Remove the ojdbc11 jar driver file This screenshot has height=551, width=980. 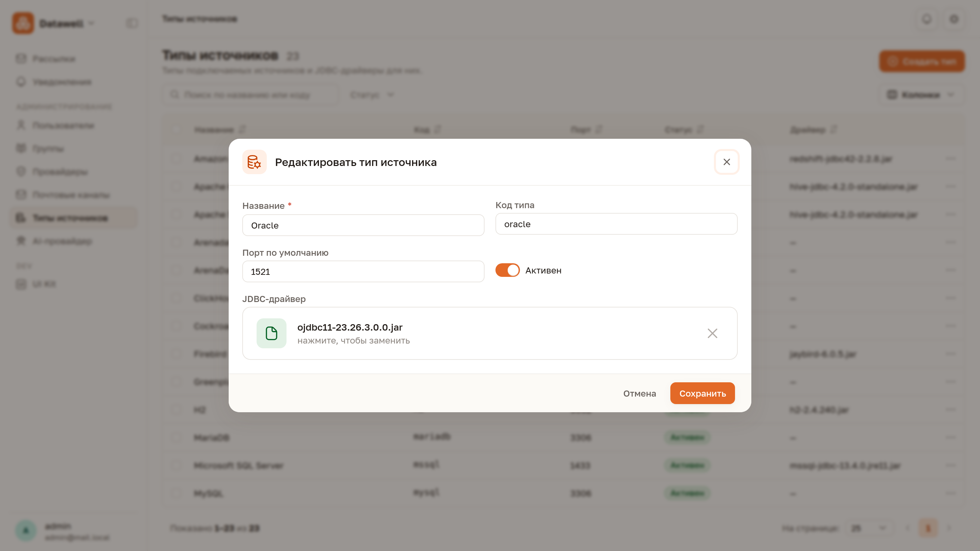click(712, 333)
